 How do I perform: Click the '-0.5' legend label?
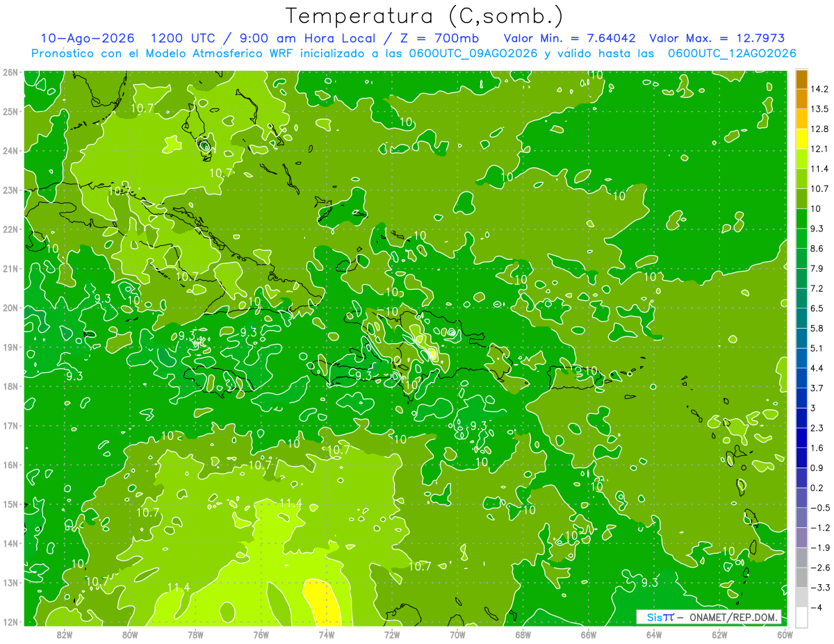820,508
